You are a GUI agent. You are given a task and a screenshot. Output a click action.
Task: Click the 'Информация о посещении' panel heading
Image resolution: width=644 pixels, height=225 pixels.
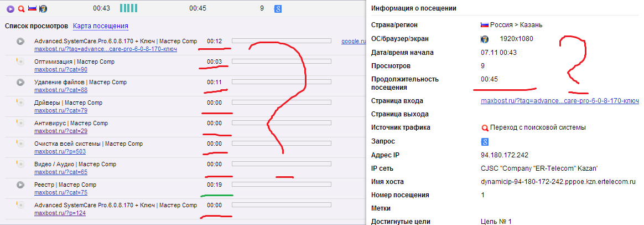point(414,8)
